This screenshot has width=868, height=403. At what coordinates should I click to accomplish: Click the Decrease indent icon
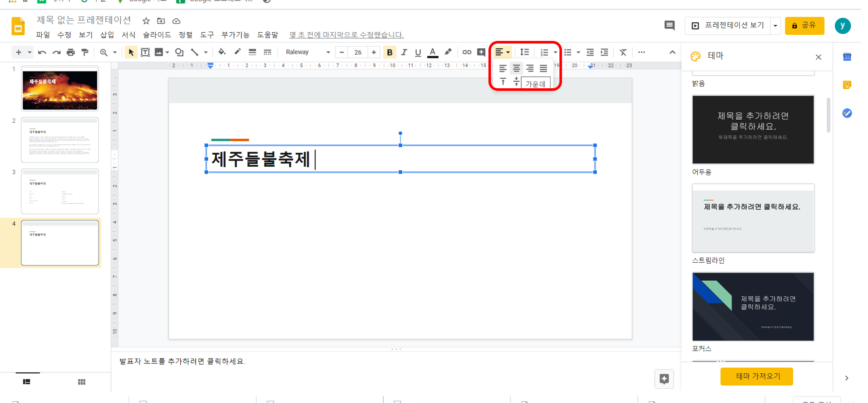click(x=590, y=52)
